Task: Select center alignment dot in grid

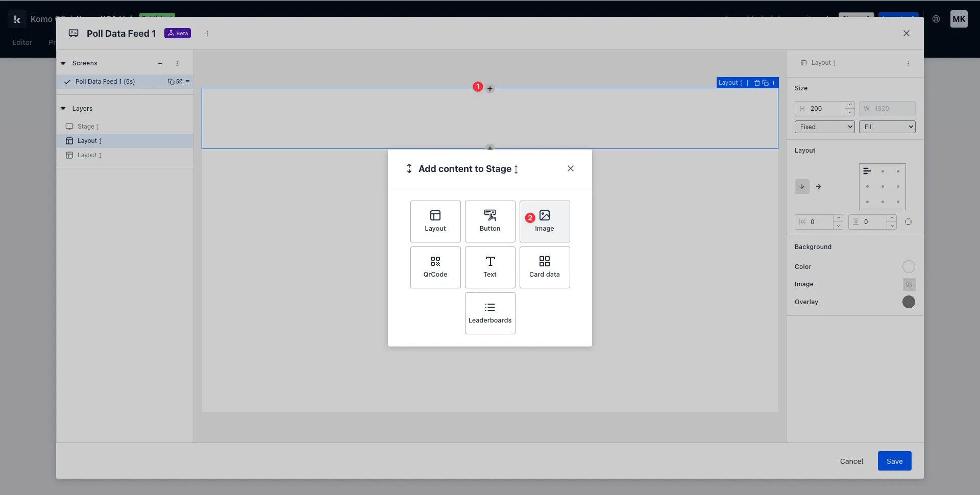Action: (883, 187)
